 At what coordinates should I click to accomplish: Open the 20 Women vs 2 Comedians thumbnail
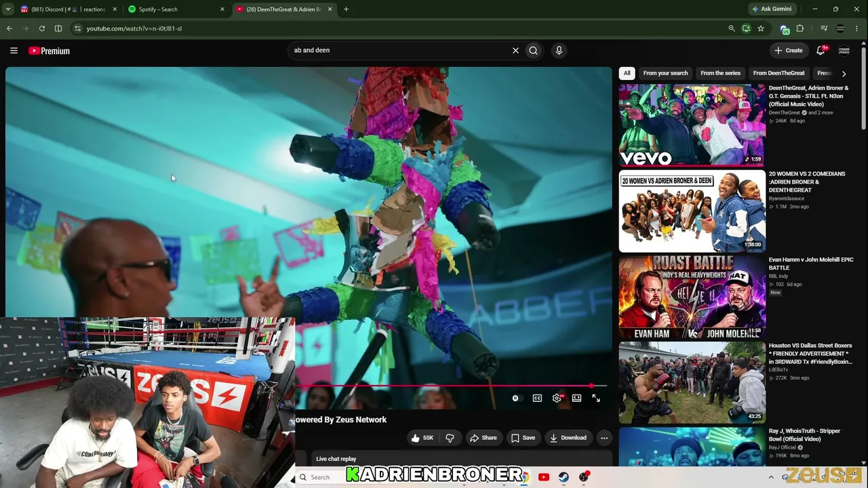tap(692, 211)
